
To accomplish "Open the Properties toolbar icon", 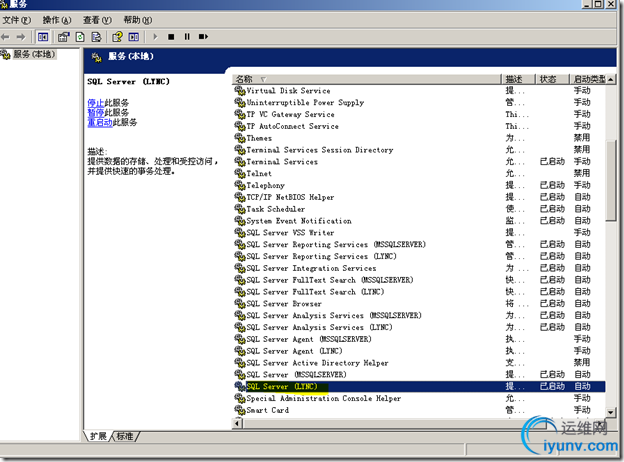I will coord(64,37).
